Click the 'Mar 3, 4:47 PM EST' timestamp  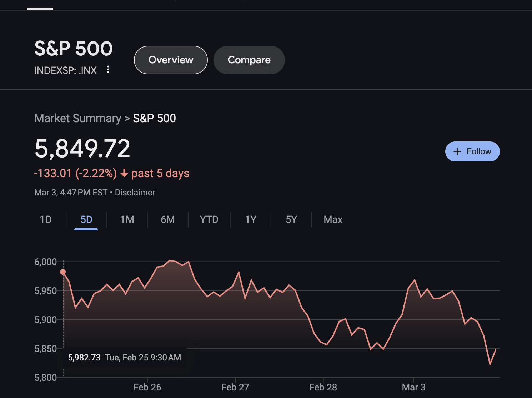tap(71, 193)
